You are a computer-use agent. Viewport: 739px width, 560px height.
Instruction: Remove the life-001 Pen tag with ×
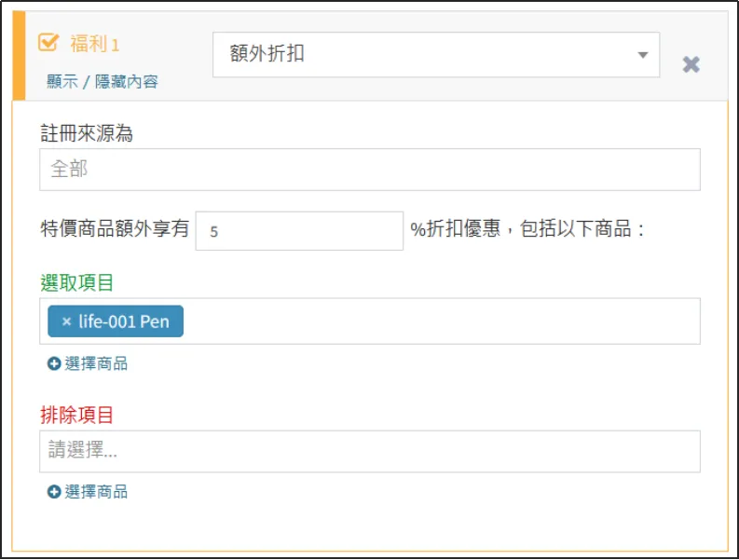coord(66,321)
